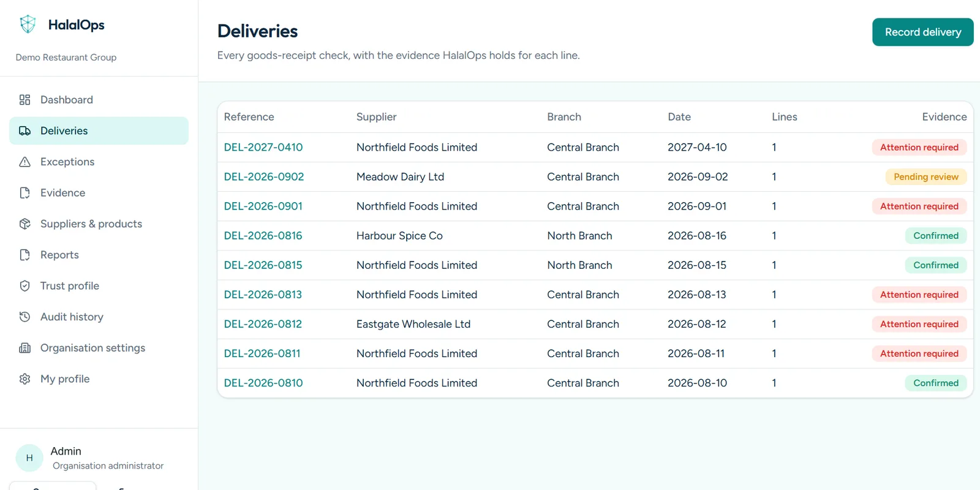Viewport: 980px width, 490px height.
Task: Click the Admin avatar circle
Action: (29, 458)
